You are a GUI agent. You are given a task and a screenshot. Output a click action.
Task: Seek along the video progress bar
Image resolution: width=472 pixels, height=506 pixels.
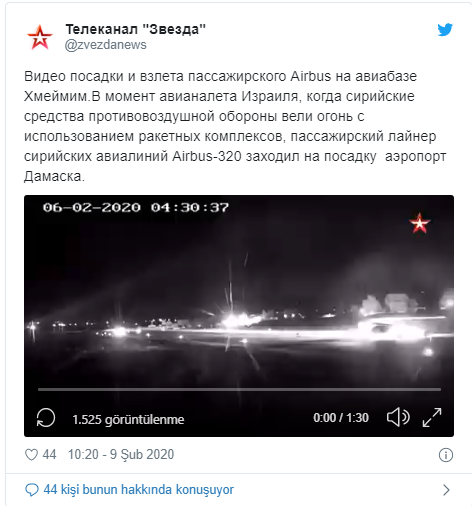(x=239, y=389)
